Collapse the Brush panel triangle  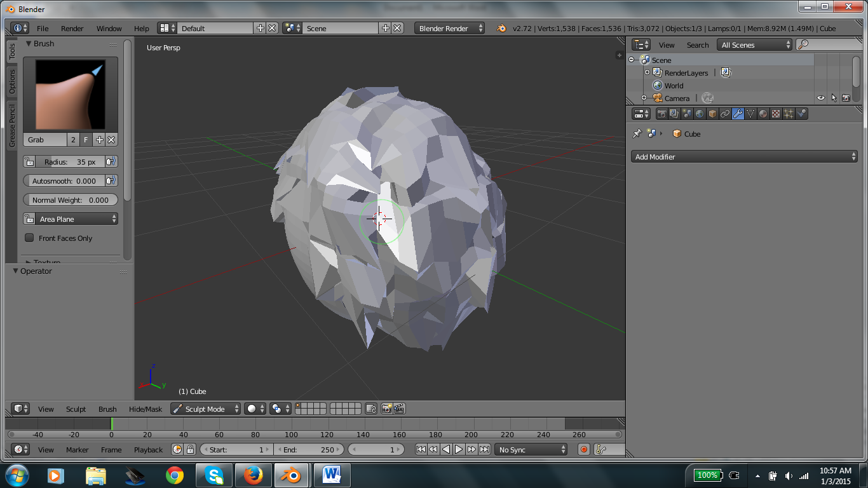click(29, 44)
